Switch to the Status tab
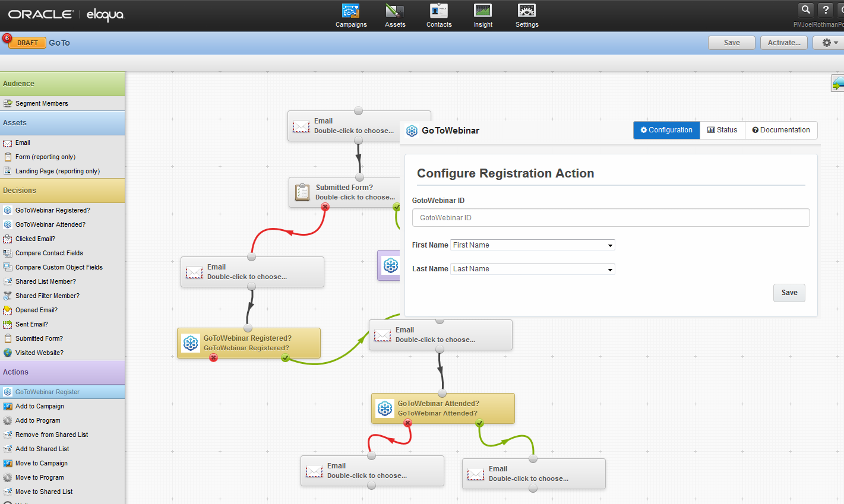 pos(722,130)
